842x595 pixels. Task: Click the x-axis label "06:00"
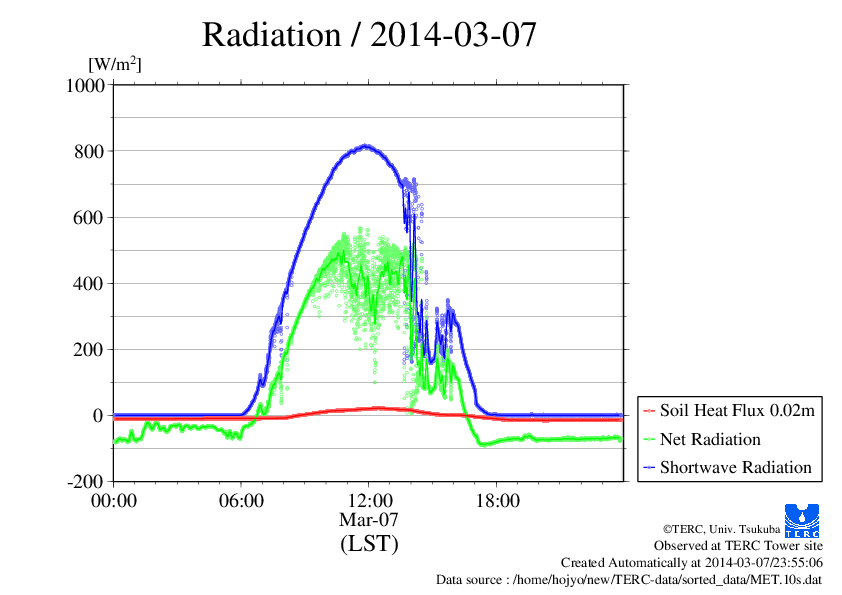[241, 501]
